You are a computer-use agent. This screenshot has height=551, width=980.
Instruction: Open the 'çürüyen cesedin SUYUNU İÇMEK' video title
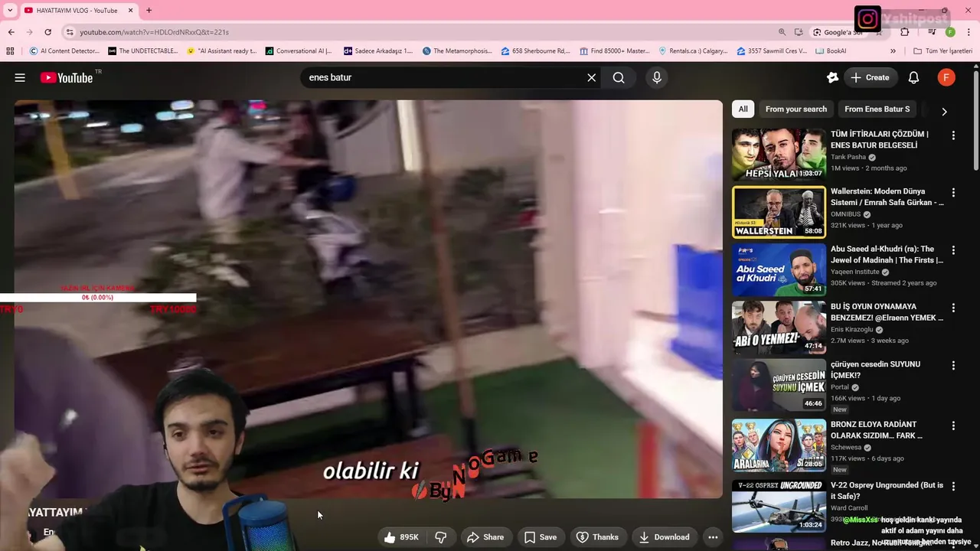tap(876, 370)
